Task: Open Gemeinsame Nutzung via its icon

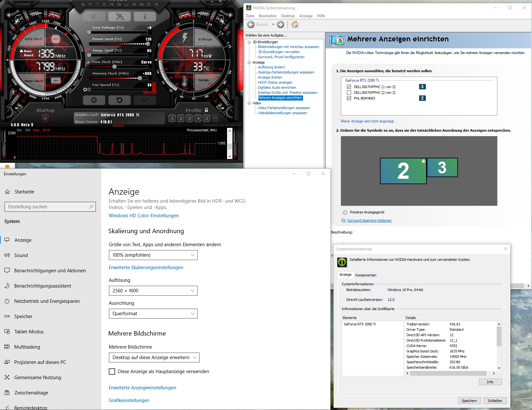Action: click(7, 377)
